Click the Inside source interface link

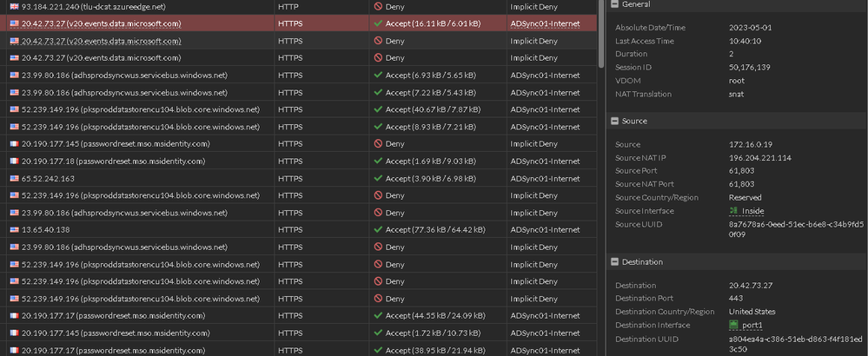[754, 211]
